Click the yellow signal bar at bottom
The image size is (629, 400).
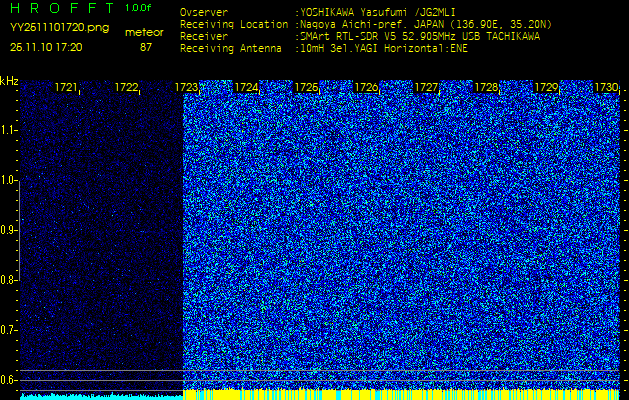[x=400, y=395]
